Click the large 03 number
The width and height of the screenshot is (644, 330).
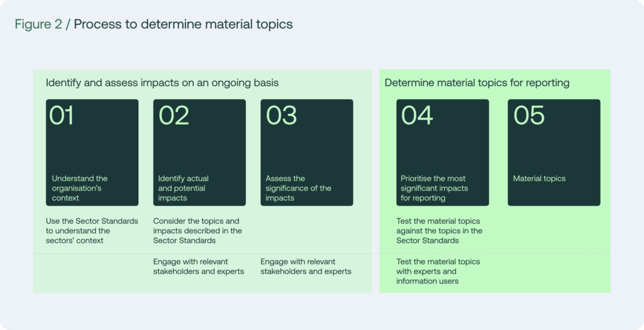[x=281, y=115]
